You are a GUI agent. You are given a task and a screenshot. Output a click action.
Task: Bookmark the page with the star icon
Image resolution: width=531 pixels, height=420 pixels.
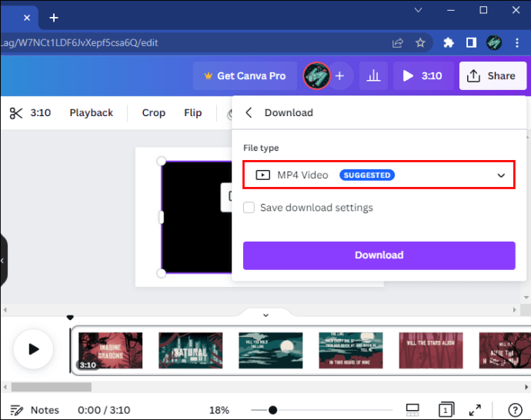pyautogui.click(x=420, y=42)
